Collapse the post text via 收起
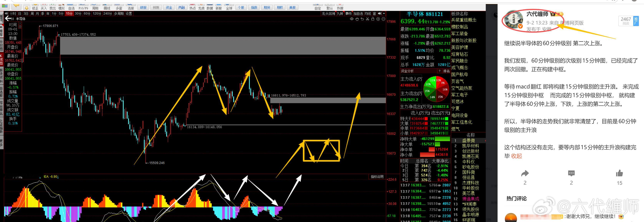The height and width of the screenshot is (222, 644). [x=516, y=156]
